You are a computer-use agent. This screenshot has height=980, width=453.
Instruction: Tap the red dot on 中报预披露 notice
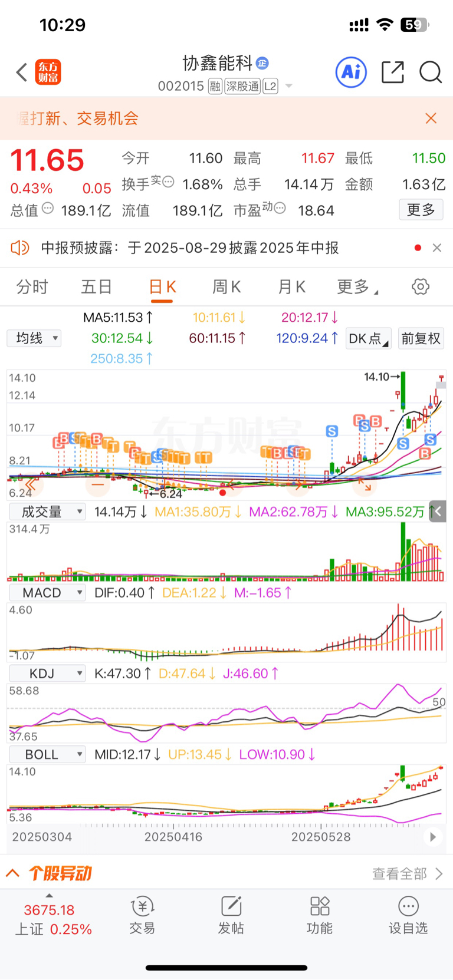tap(418, 248)
